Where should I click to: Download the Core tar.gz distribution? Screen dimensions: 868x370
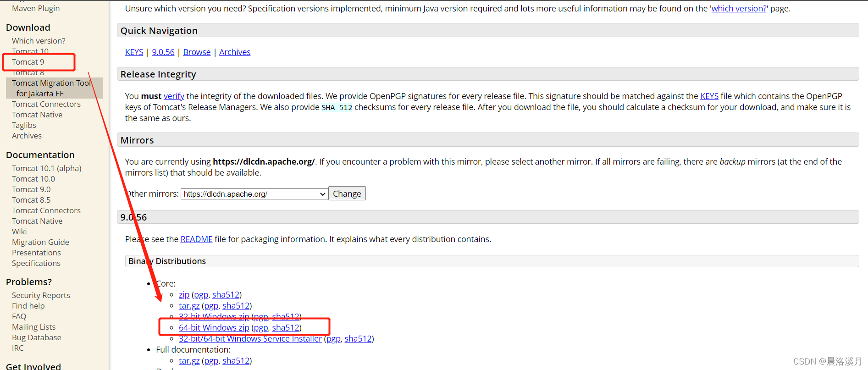pos(189,306)
